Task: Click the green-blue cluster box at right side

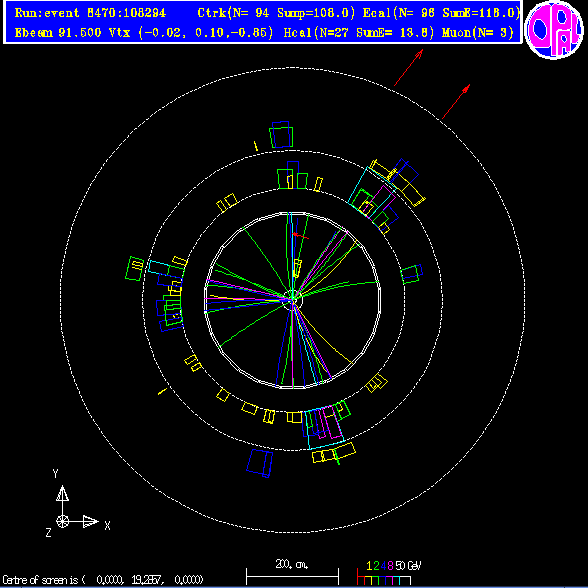Action: [412, 274]
